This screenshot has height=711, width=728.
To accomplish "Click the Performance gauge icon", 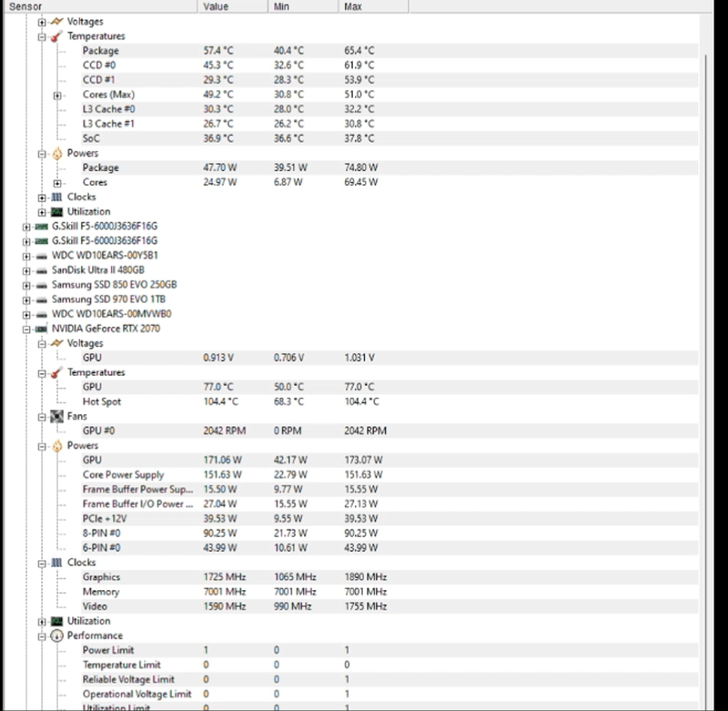I will [x=56, y=635].
